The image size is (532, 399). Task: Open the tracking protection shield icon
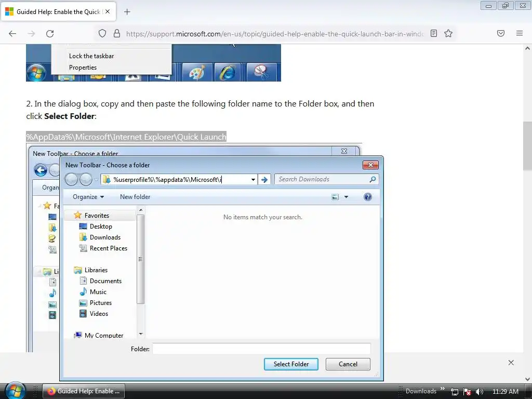102,33
